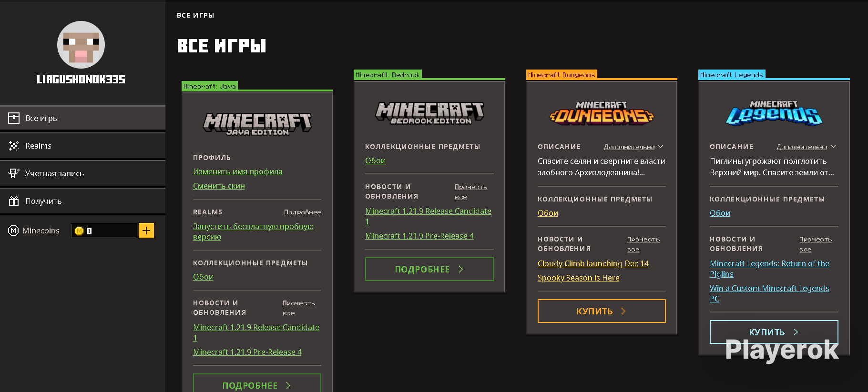
Task: Open Bedrock card 1.21.9 Pre-Release 4 news
Action: 419,236
